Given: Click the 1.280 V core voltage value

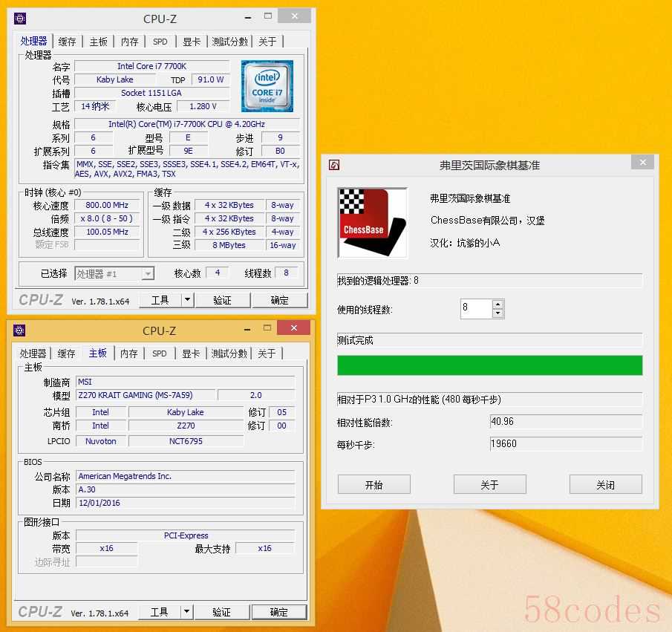Looking at the screenshot, I should [203, 106].
